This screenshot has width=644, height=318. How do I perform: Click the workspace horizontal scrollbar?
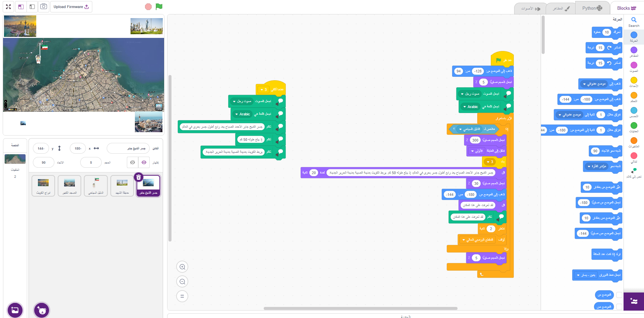coord(360,308)
